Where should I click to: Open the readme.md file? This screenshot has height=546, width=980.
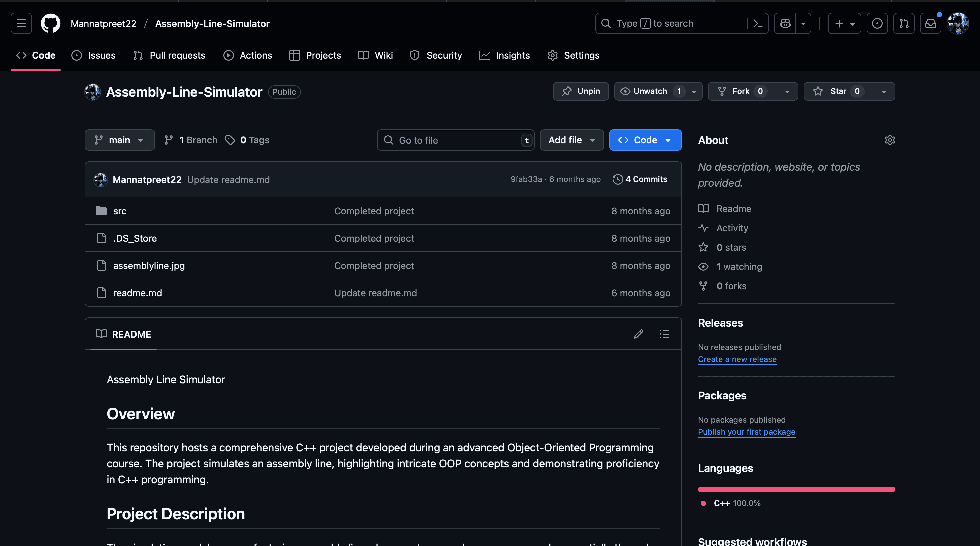coord(137,293)
